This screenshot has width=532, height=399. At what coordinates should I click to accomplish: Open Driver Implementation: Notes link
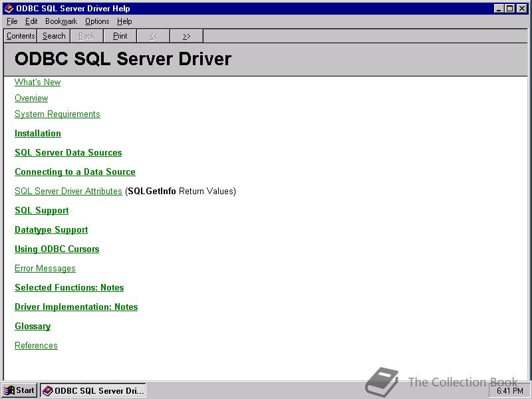click(76, 307)
